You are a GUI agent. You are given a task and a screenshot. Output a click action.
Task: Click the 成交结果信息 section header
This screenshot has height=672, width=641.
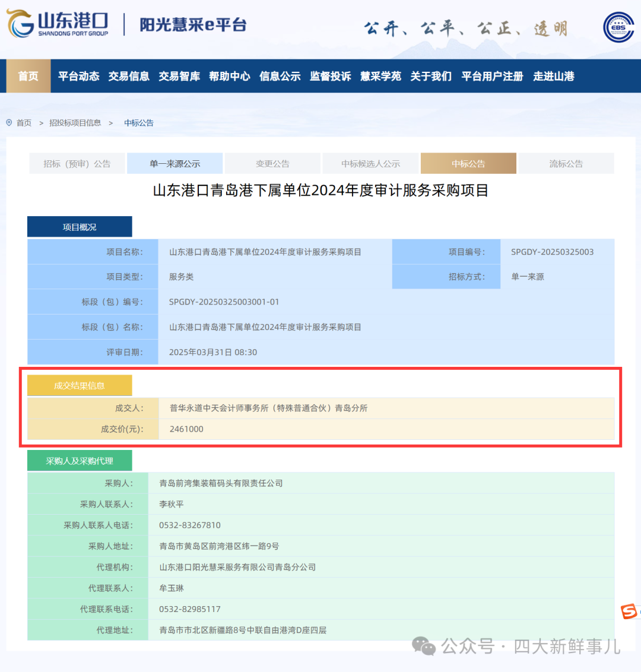80,385
